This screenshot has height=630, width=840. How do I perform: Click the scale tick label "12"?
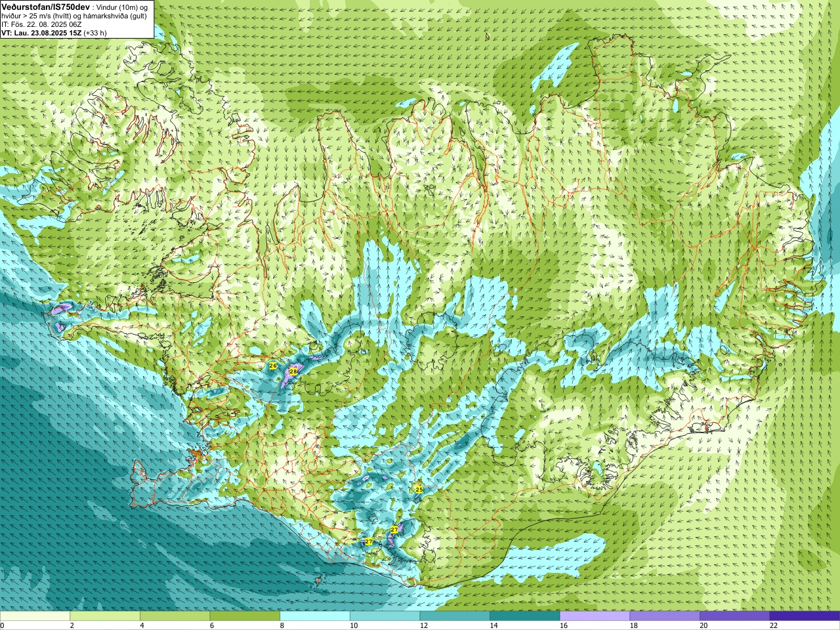(x=424, y=626)
